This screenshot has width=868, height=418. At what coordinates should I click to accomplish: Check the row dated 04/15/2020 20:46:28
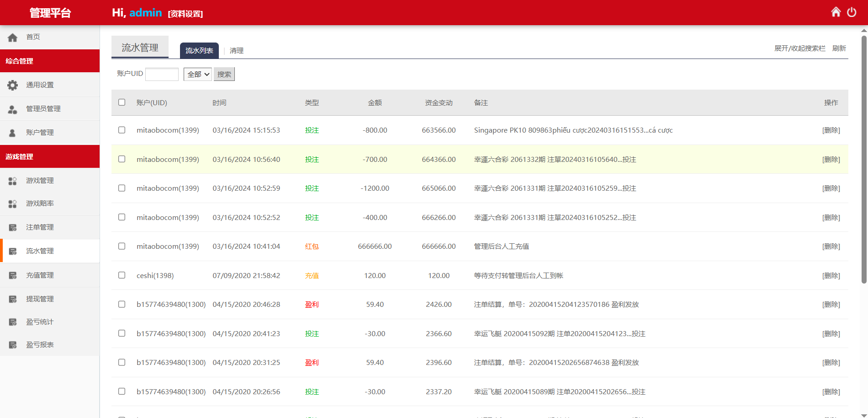point(122,304)
